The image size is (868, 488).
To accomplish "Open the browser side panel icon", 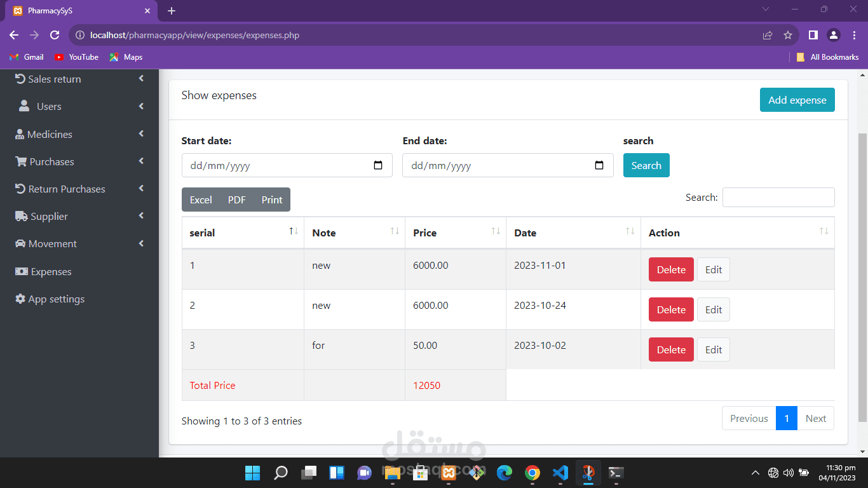I will 813,35.
